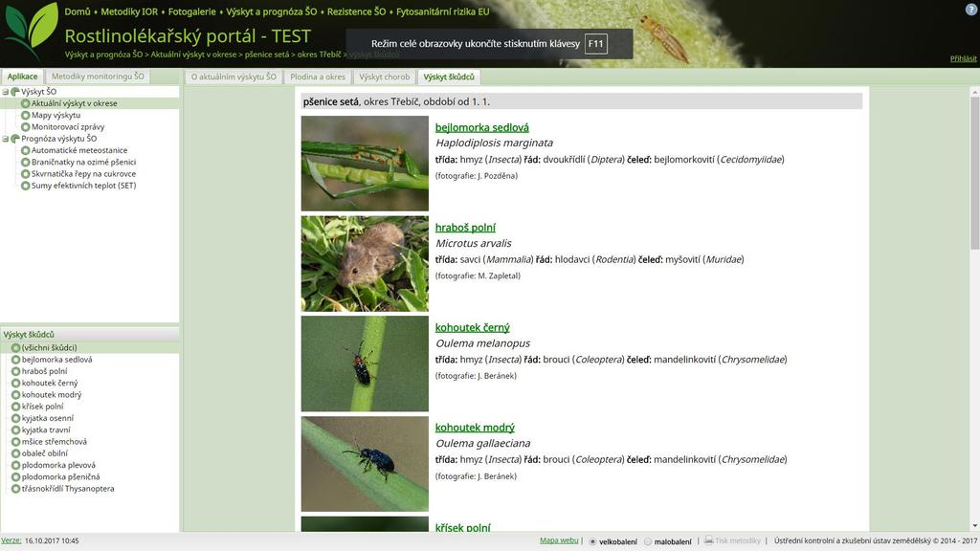Click the circle icon beside kyjatka osenní
Image resolution: width=980 pixels, height=551 pixels.
(x=15, y=418)
